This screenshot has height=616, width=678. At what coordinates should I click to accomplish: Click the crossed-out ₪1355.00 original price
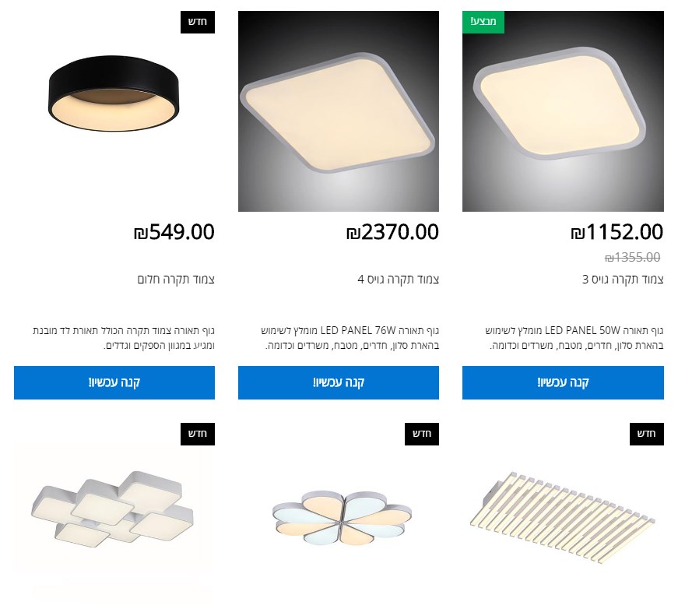632,258
